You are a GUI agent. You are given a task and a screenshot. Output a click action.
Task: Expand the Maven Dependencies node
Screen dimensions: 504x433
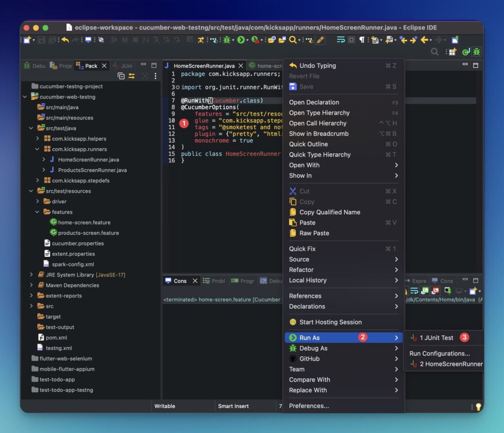coord(31,285)
